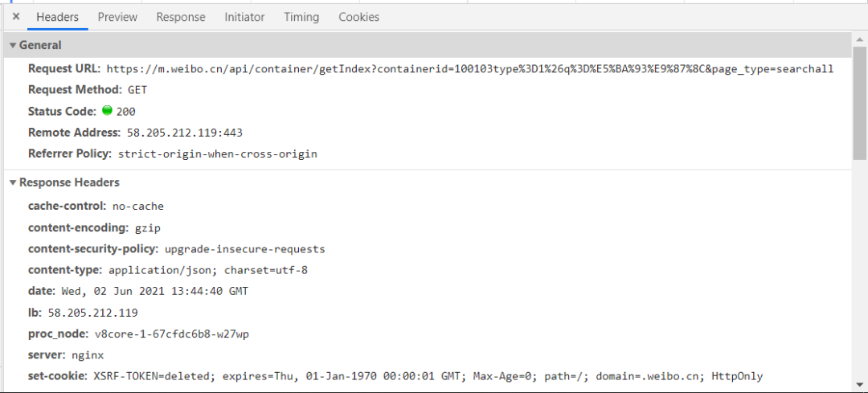Click the green status code indicator
This screenshot has height=393, width=868.
[x=108, y=111]
